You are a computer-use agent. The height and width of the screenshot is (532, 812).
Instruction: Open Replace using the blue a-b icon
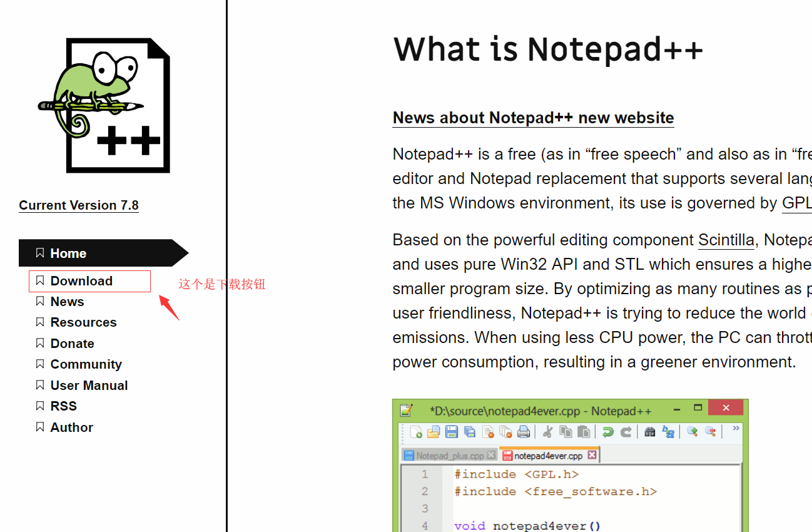pyautogui.click(x=669, y=431)
